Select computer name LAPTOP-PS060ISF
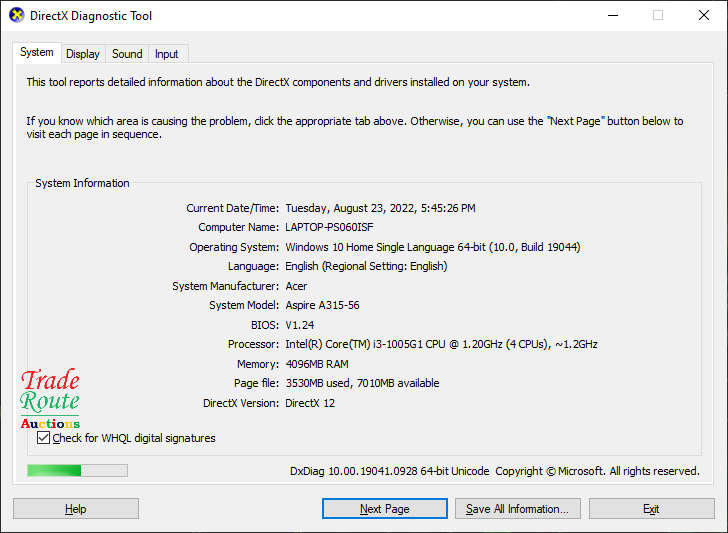Screen dimensions: 728x533 (329, 227)
